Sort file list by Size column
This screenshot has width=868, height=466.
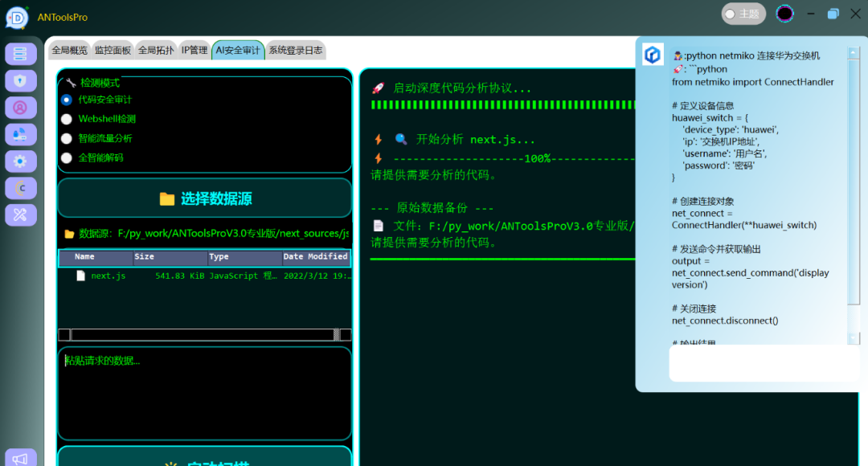pyautogui.click(x=170, y=257)
